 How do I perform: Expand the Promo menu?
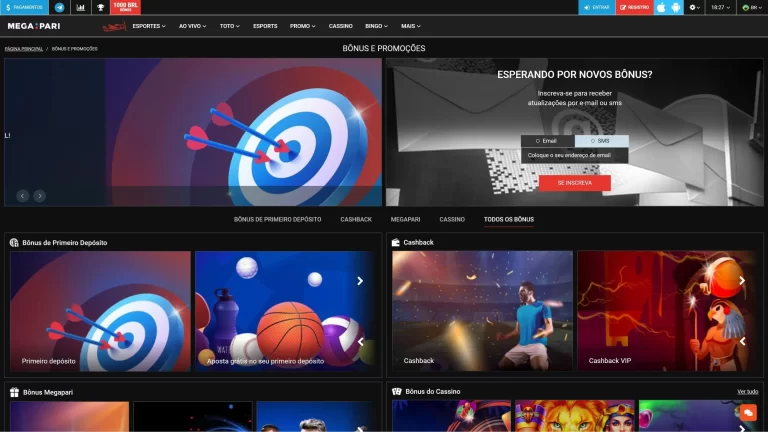302,26
